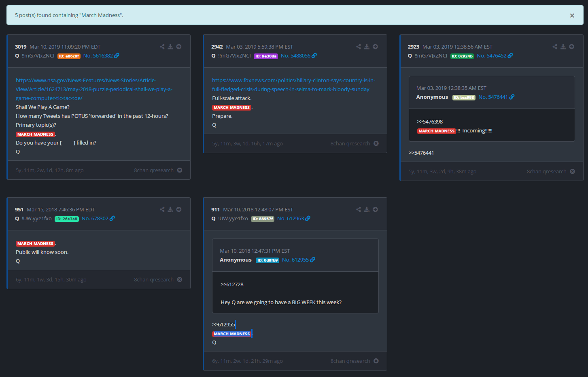Open quoted post No. 612955 link

(x=295, y=260)
